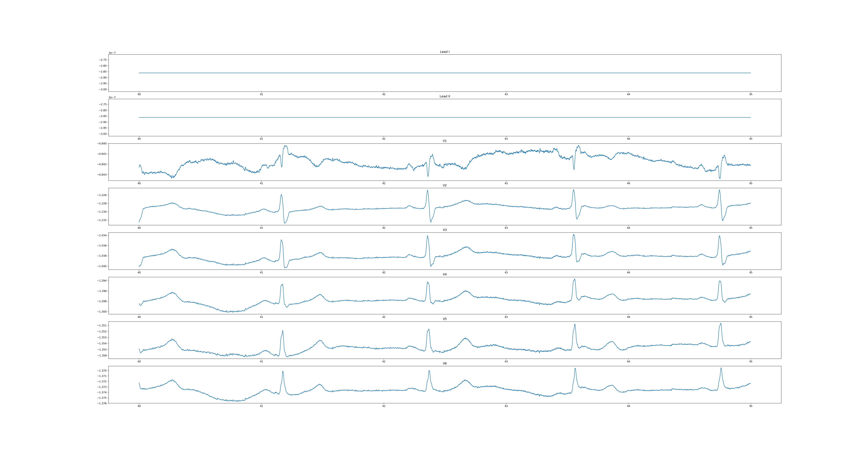The image size is (868, 453).
Task: Click the y-axis label -1.232 on V2 plot
Action: coord(102,220)
